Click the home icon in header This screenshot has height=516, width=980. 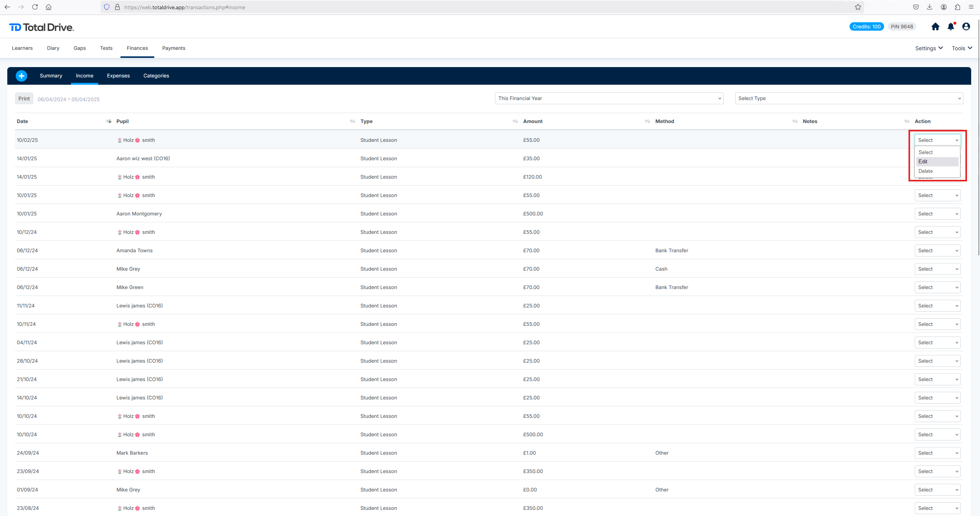(x=935, y=26)
